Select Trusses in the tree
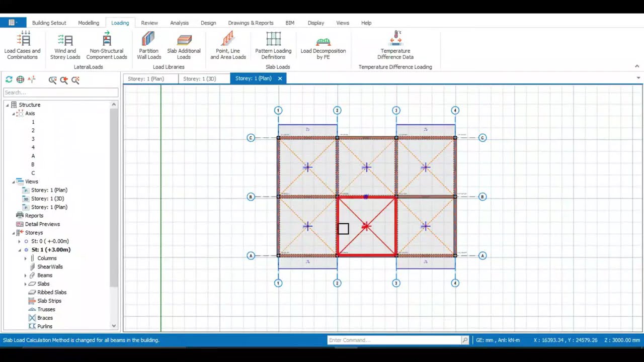The image size is (644, 362). coord(46,309)
